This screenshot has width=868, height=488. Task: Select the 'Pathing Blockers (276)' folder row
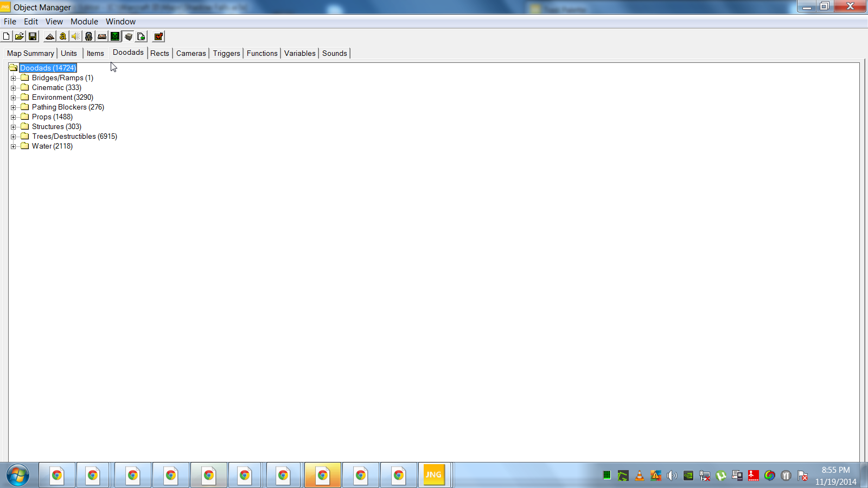click(x=68, y=107)
